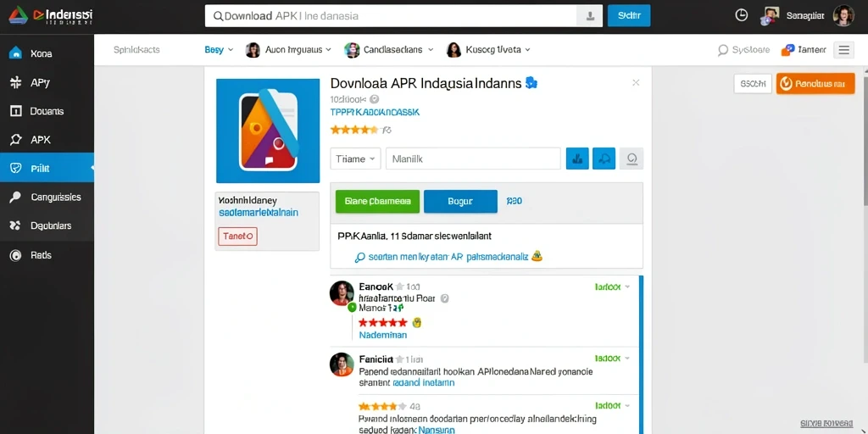The image size is (868, 434).
Task: Click the Indenssi logo icon in header
Action: (18, 16)
